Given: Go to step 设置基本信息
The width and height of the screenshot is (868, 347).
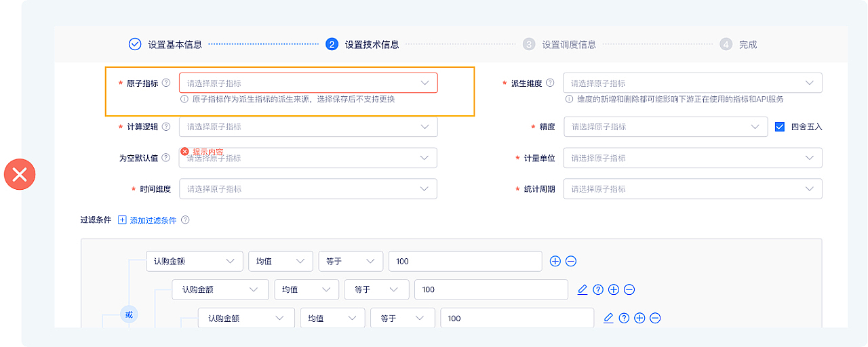Looking at the screenshot, I should [x=165, y=45].
